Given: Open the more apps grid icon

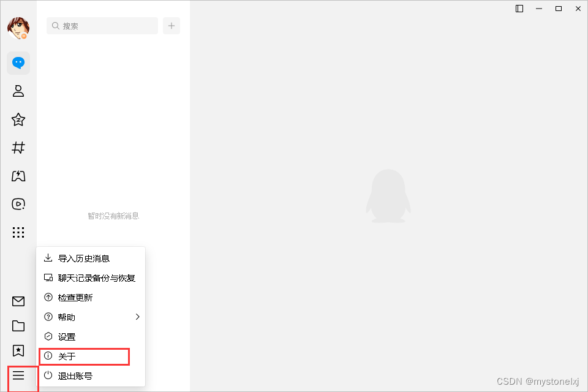Looking at the screenshot, I should (18, 233).
